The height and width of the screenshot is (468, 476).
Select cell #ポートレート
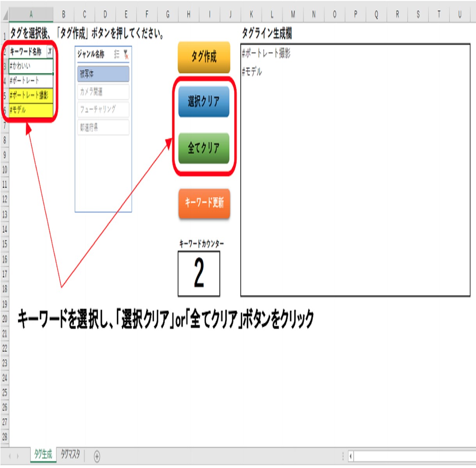tap(31, 81)
